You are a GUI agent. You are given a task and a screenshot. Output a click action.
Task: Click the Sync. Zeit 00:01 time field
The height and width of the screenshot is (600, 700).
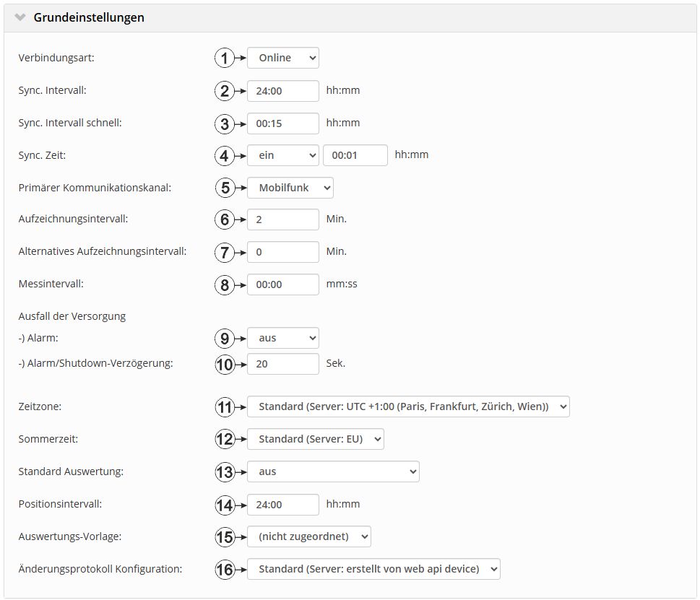(355, 155)
